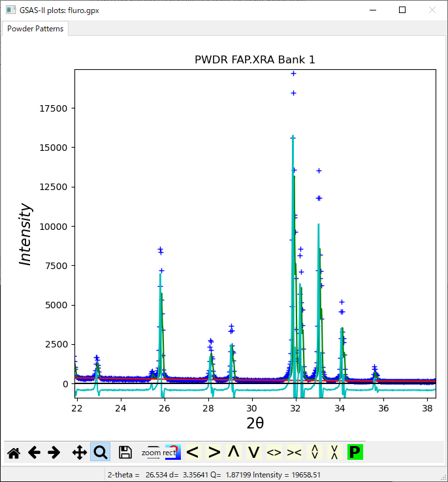Save the plot with floppy disk icon
This screenshot has width=448, height=482.
(125, 452)
